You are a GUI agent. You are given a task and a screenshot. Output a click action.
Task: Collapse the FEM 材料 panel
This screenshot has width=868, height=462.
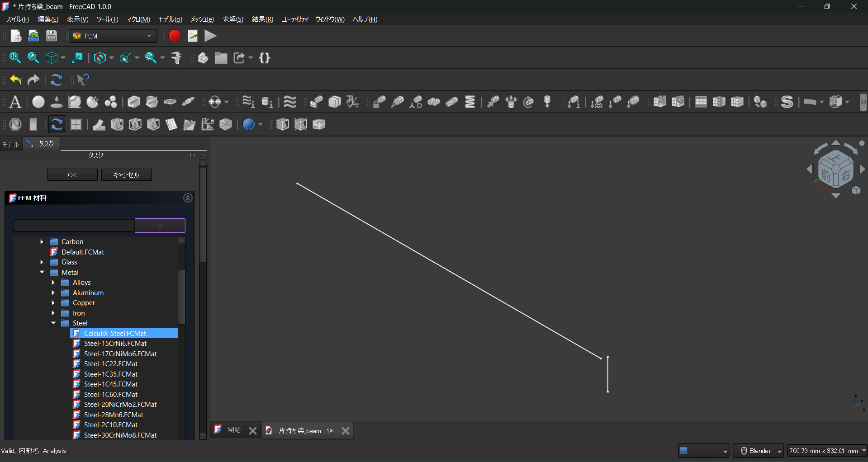tap(188, 198)
